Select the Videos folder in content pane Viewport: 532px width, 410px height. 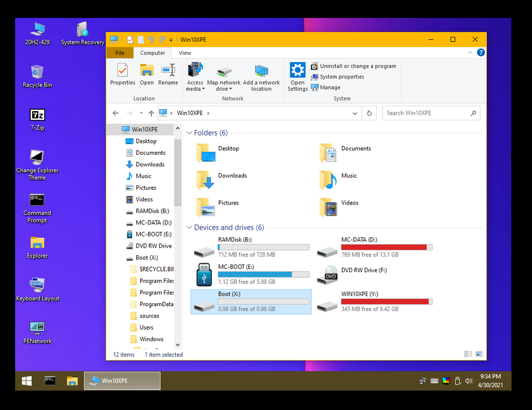338,207
